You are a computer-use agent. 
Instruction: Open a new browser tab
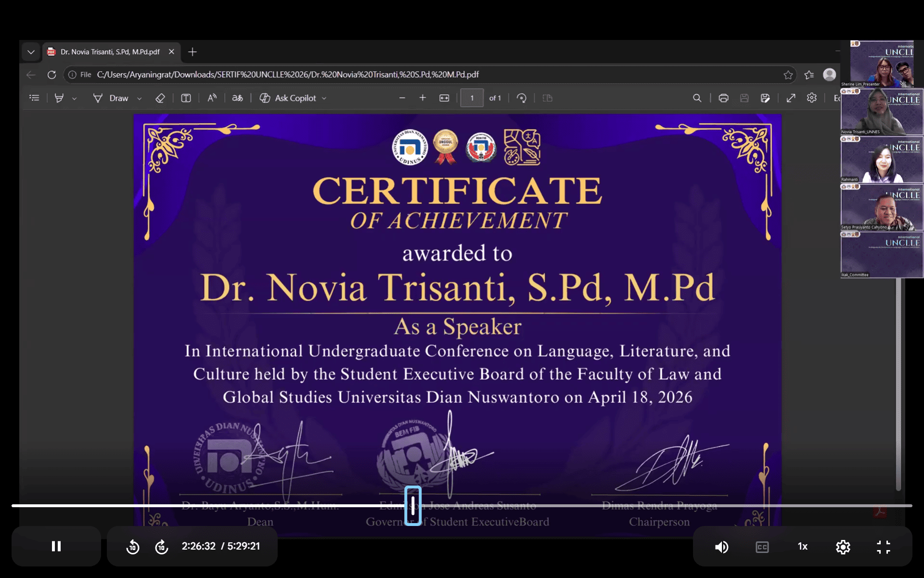pyautogui.click(x=192, y=52)
